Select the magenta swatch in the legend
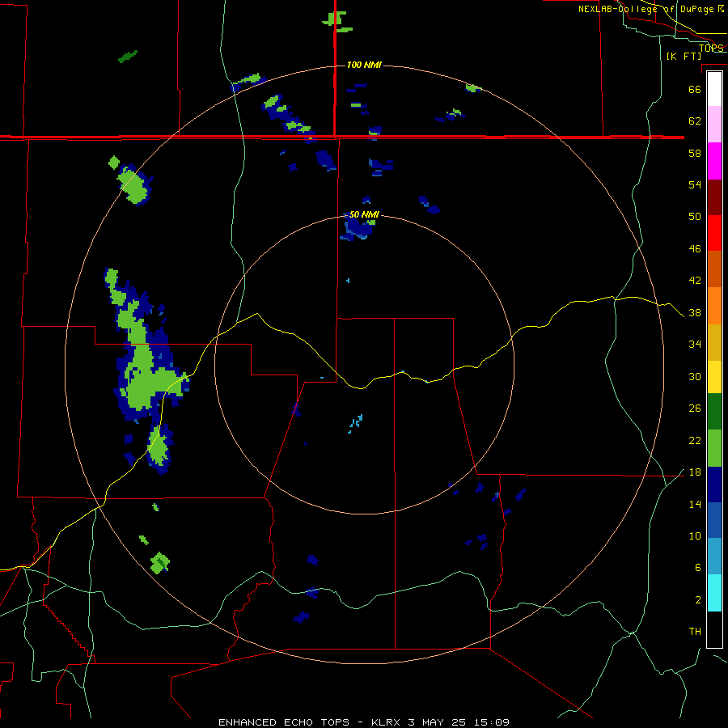728x728 pixels. click(714, 161)
